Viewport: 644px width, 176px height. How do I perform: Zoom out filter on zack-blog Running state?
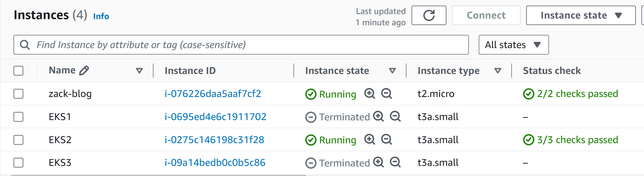pos(387,94)
